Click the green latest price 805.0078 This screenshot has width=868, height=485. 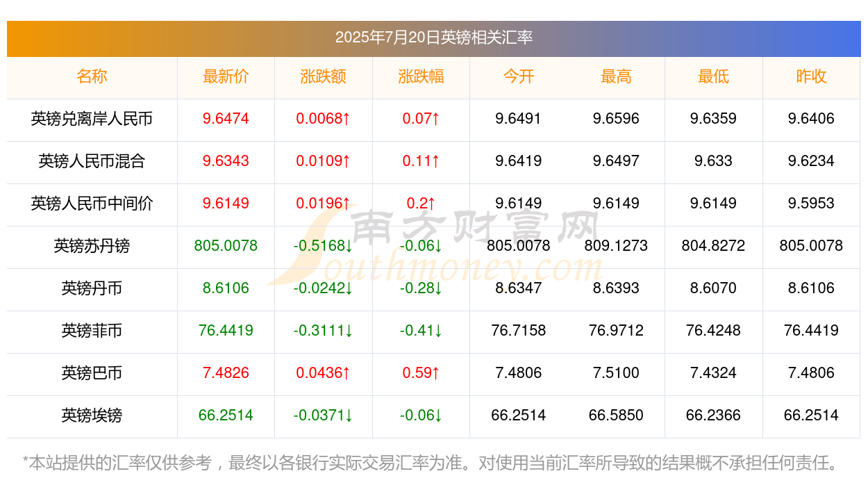coord(226,246)
